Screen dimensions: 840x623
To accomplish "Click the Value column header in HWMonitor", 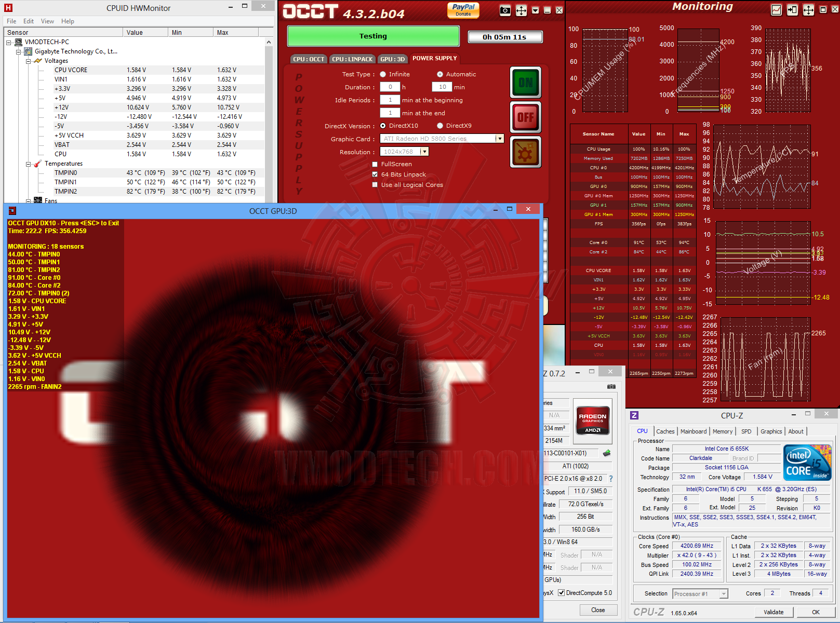I will (x=146, y=32).
